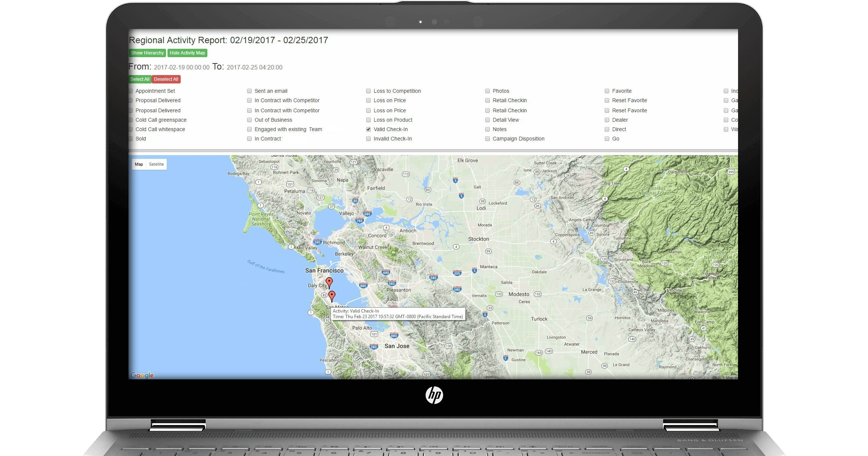Click the Google logo on the map
The width and height of the screenshot is (868, 456).
(x=142, y=375)
